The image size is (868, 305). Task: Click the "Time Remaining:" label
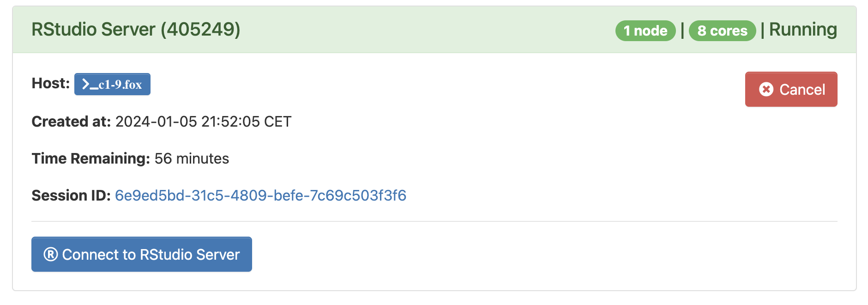tap(90, 159)
